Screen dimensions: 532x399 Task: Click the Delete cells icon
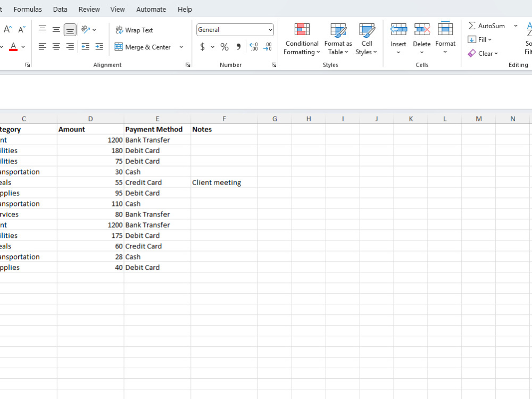coord(422,30)
